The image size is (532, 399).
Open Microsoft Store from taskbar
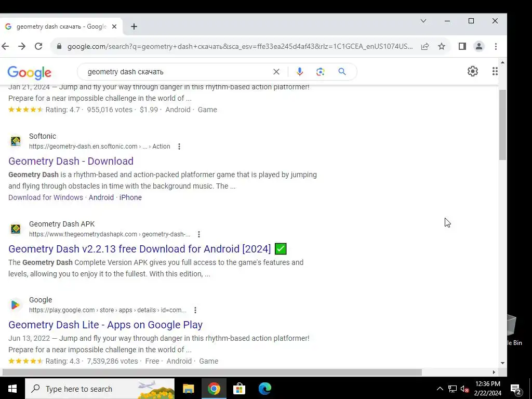pos(239,389)
